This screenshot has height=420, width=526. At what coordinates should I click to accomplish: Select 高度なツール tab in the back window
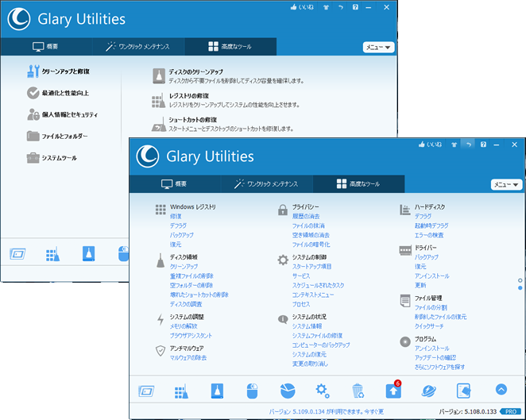click(230, 46)
